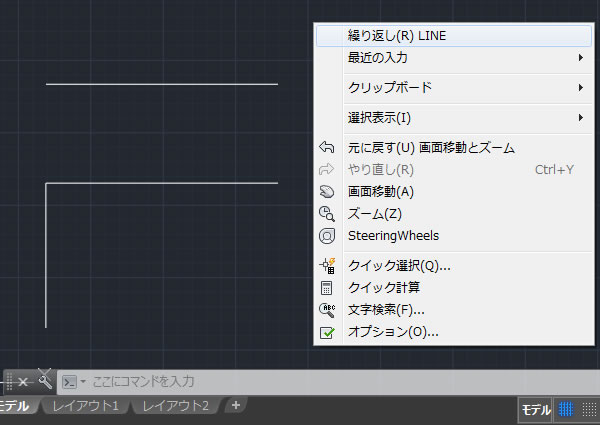Click the options green checkmark icon
This screenshot has width=600, height=425.
[x=327, y=332]
